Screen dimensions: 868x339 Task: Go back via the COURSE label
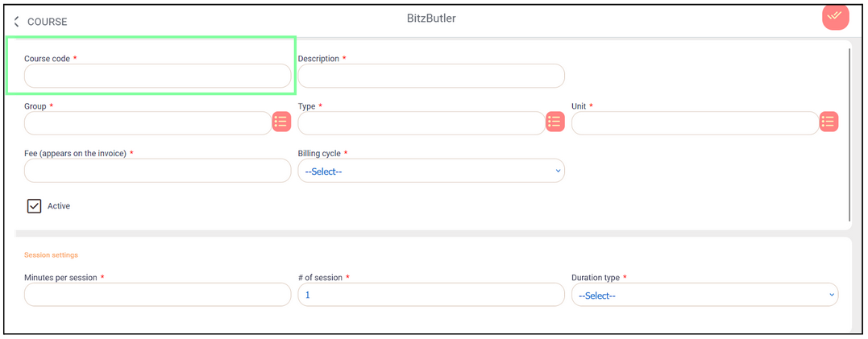point(48,22)
